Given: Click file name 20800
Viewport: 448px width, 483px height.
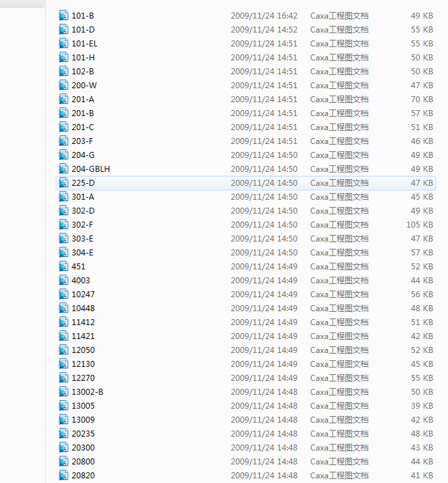Looking at the screenshot, I should tap(83, 462).
